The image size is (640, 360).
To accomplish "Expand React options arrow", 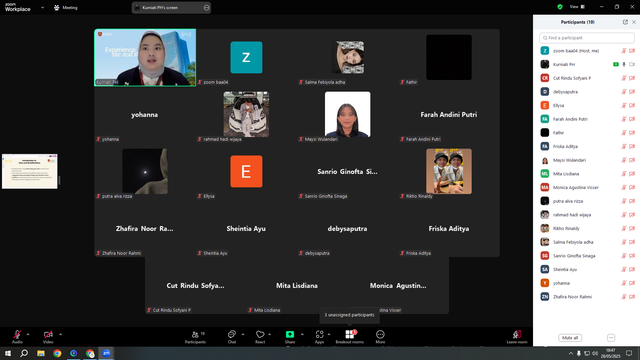I will (x=270, y=334).
